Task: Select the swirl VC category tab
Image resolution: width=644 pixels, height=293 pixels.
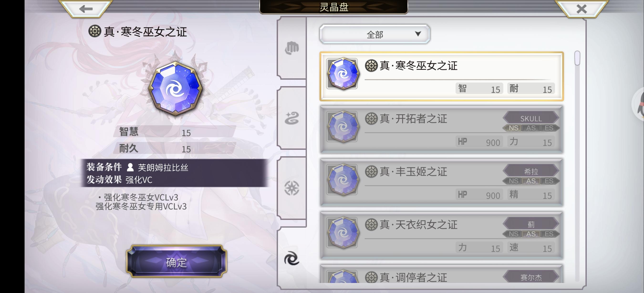Action: pyautogui.click(x=292, y=258)
